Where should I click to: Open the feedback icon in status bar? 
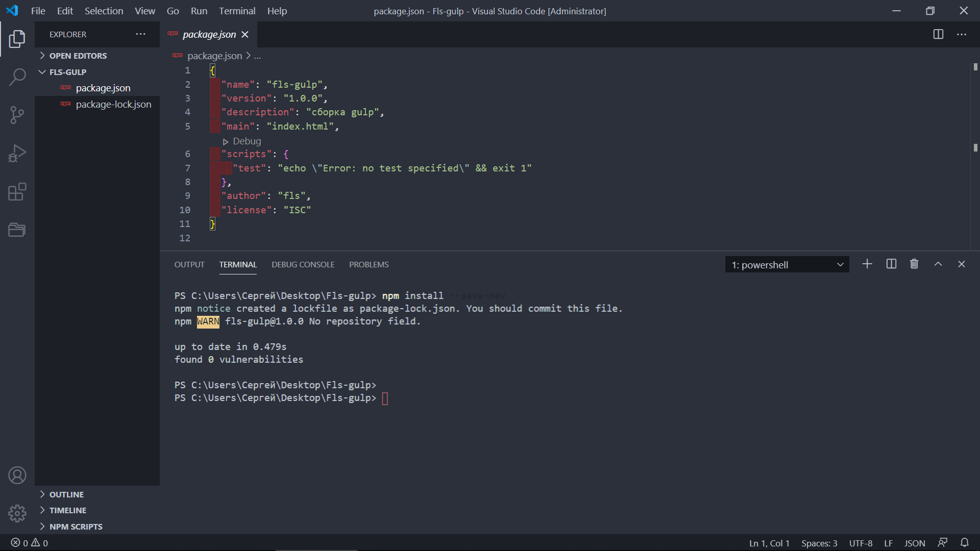[x=942, y=543]
